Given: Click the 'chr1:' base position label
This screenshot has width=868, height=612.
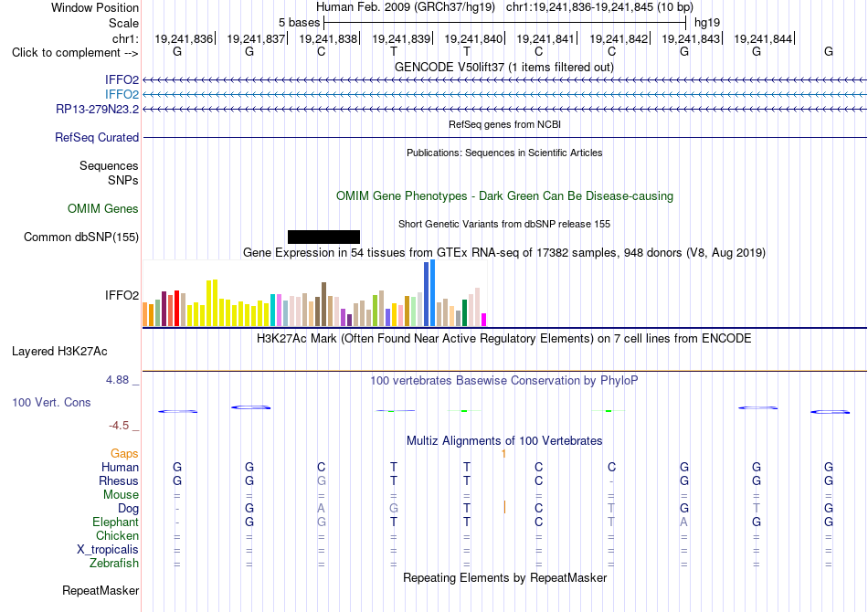Looking at the screenshot, I should pos(125,38).
